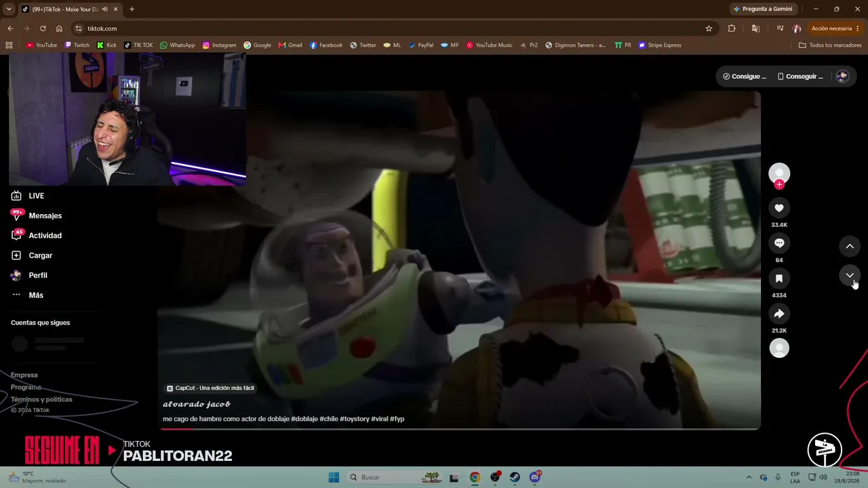
Task: Open the Términos y políticas footer link
Action: pyautogui.click(x=41, y=399)
